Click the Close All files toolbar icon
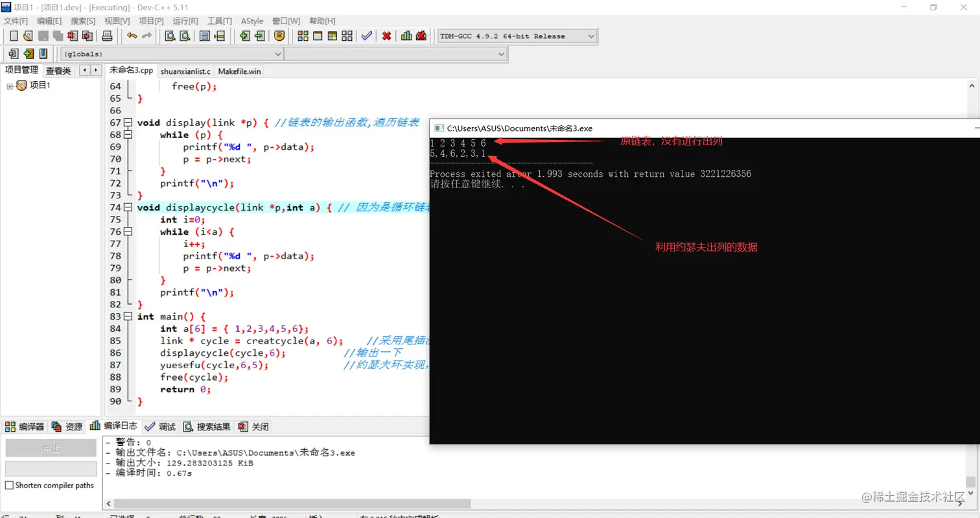980x518 pixels. (x=86, y=36)
